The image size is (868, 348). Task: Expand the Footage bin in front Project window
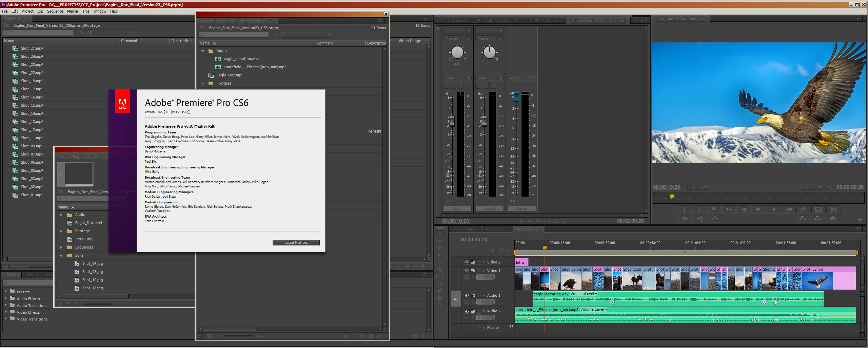[203, 83]
